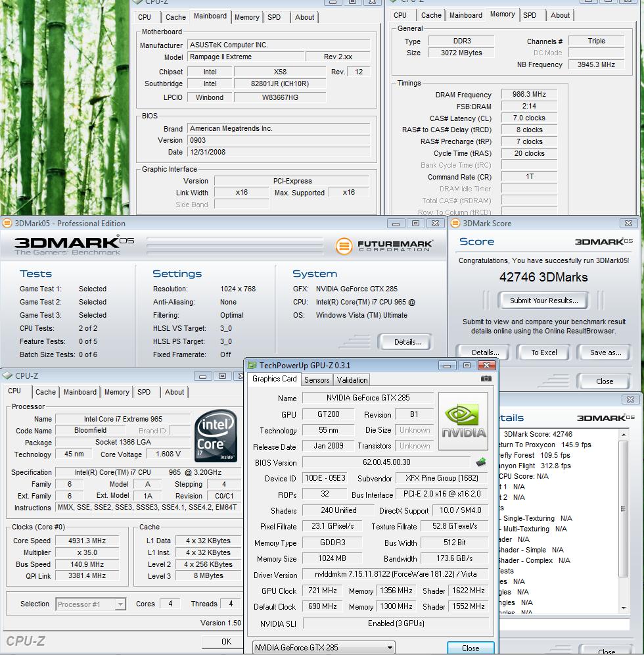Screen dimensions: 644x655
Task: Select SPD tab in Mainboard CPU-Z window
Action: coord(274,17)
